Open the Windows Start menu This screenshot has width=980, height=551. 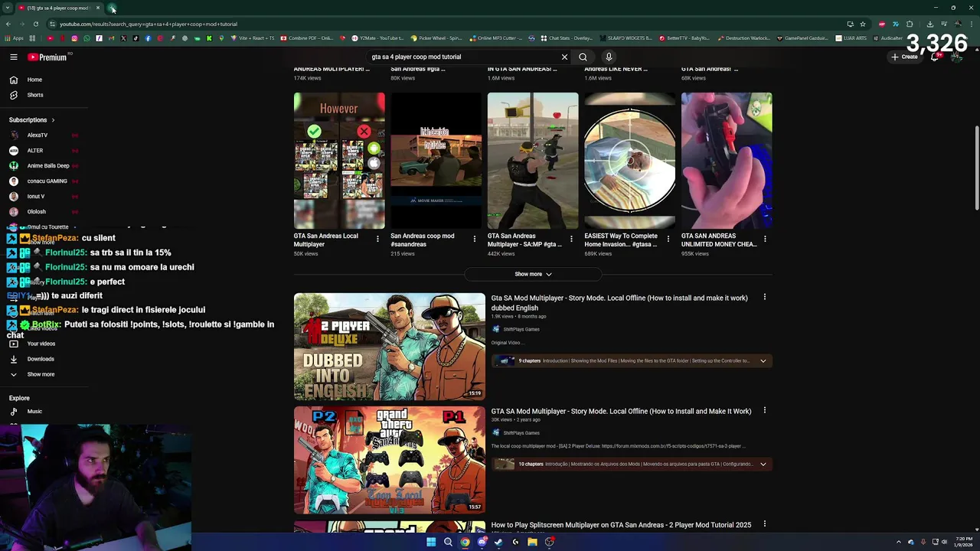431,542
